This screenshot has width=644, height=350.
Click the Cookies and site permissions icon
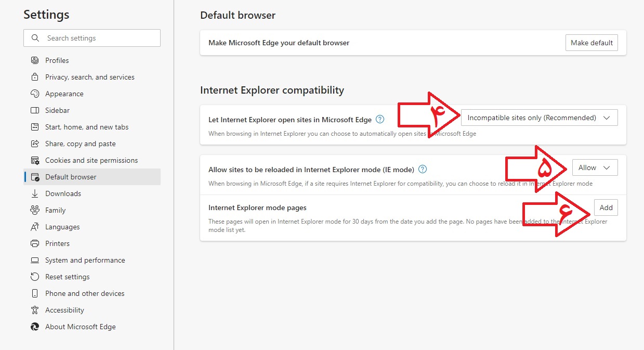[x=35, y=160]
